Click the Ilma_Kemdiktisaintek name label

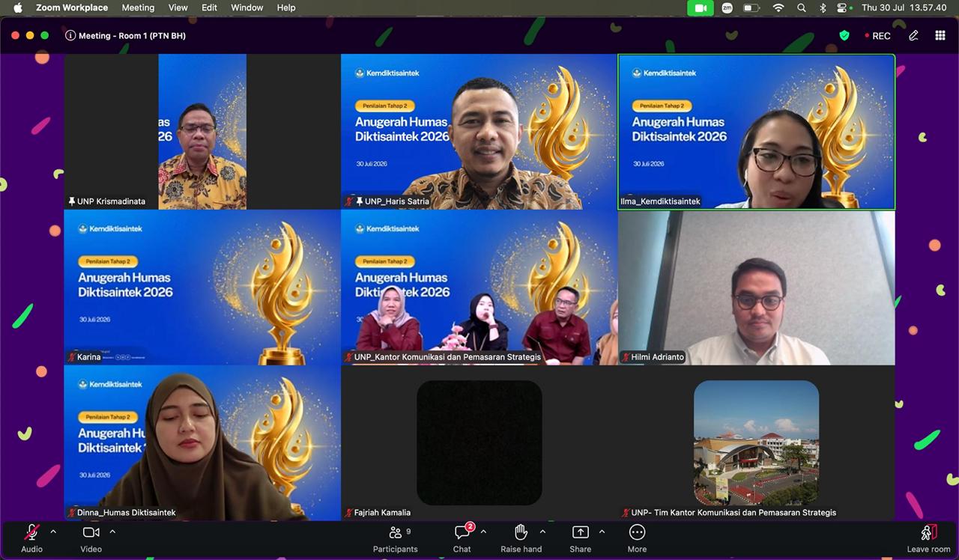click(x=660, y=201)
